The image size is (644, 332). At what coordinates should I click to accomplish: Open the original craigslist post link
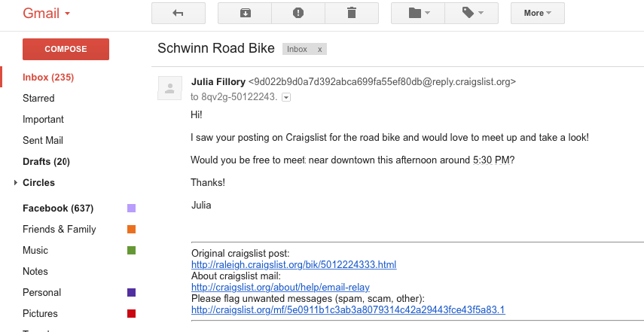294,265
